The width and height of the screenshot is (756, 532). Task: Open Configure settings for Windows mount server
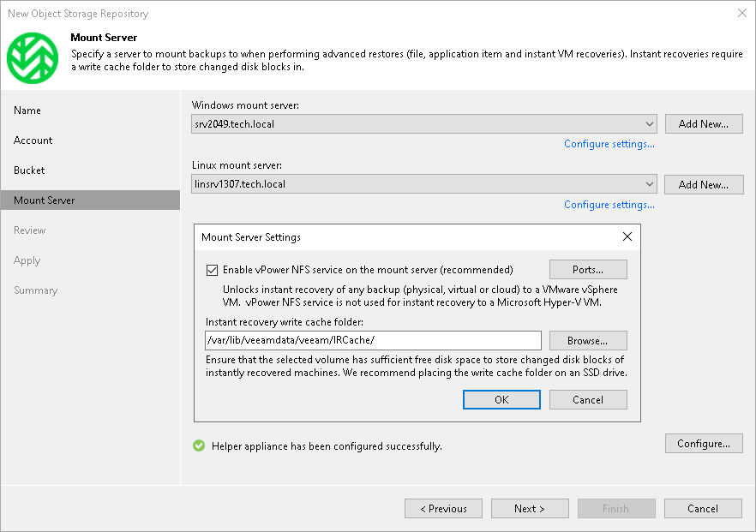(609, 144)
